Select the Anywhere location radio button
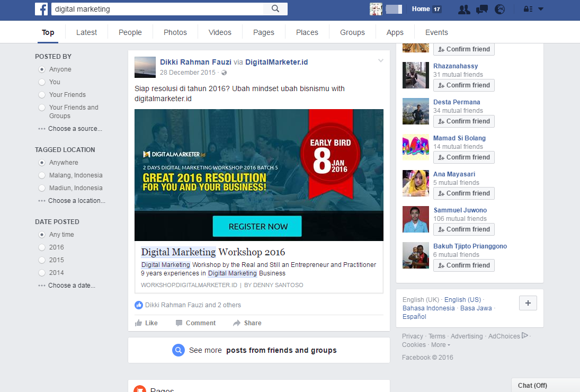Viewport: 580px width, 392px height. click(42, 163)
